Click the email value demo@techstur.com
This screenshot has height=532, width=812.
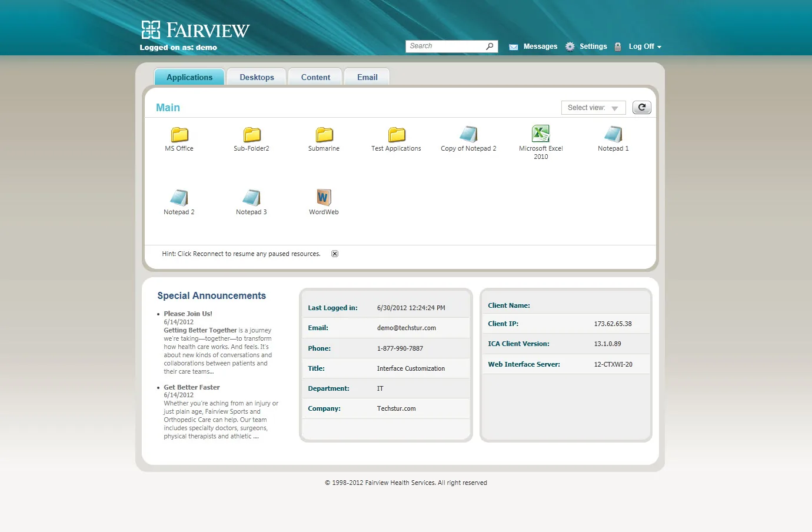click(x=407, y=328)
